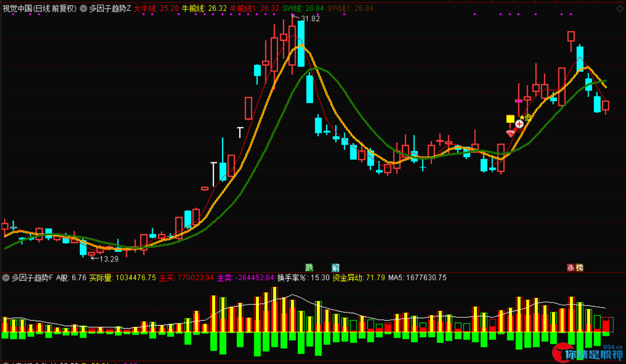Click the 31.82 high price label

[x=310, y=19]
